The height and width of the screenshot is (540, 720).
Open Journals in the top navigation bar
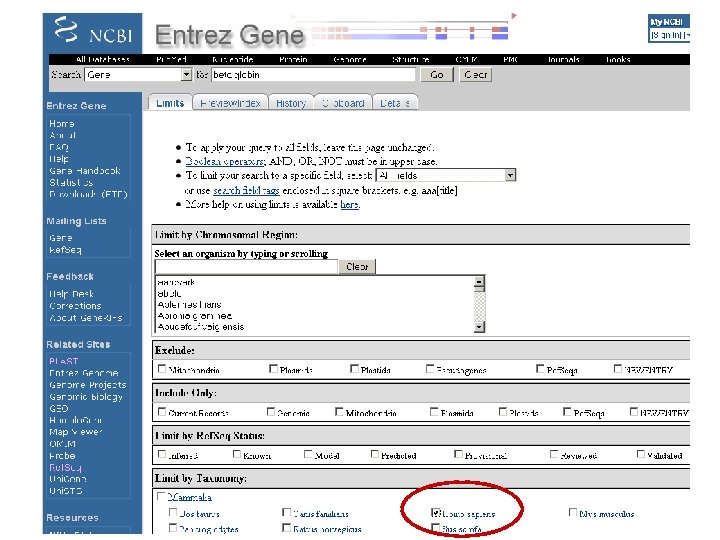[563, 60]
